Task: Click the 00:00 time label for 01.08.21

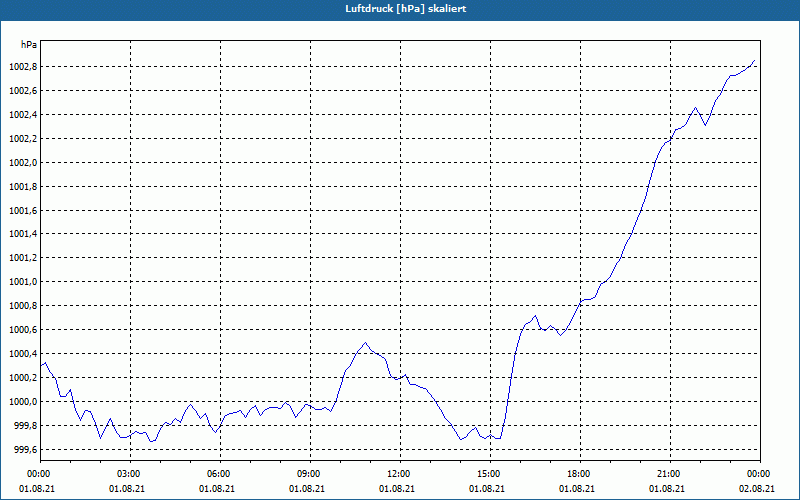Action: [37, 474]
